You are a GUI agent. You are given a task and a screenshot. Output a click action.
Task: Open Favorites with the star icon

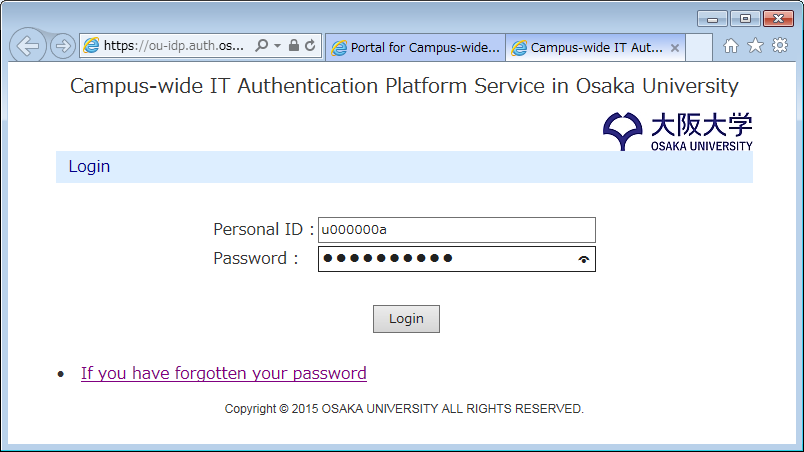[x=755, y=46]
